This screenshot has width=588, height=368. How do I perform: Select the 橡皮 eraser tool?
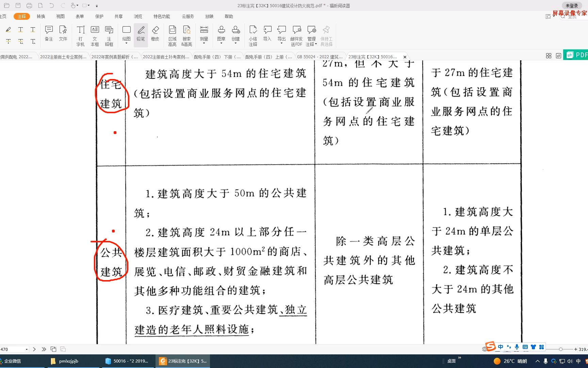[x=155, y=33]
